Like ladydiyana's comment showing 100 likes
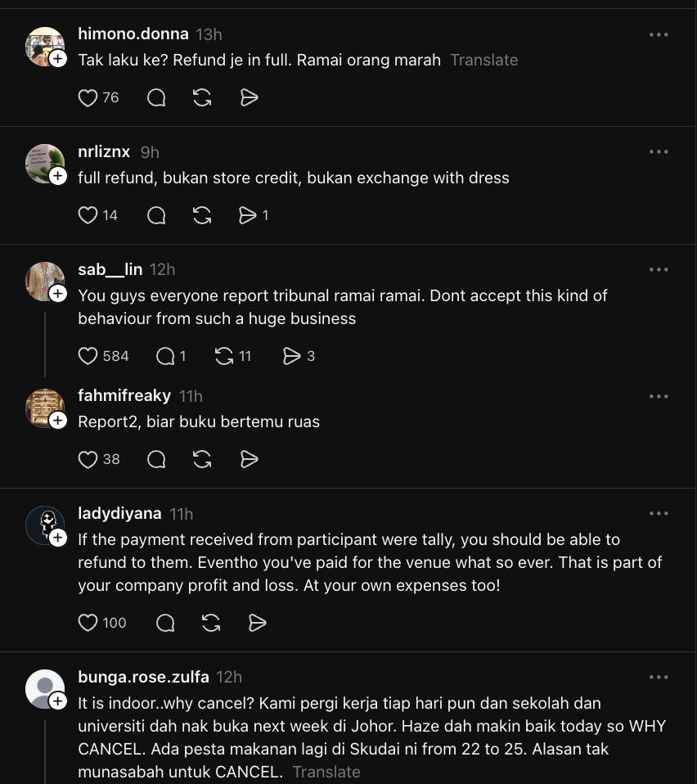 [88, 623]
